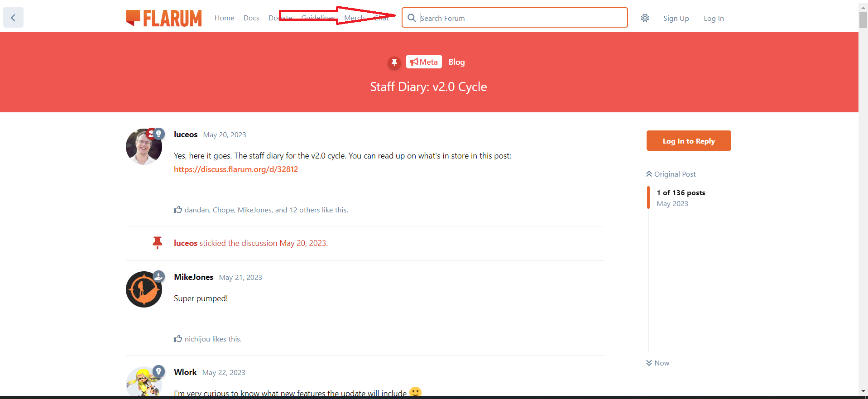Open '12 others' likes link

coord(305,210)
